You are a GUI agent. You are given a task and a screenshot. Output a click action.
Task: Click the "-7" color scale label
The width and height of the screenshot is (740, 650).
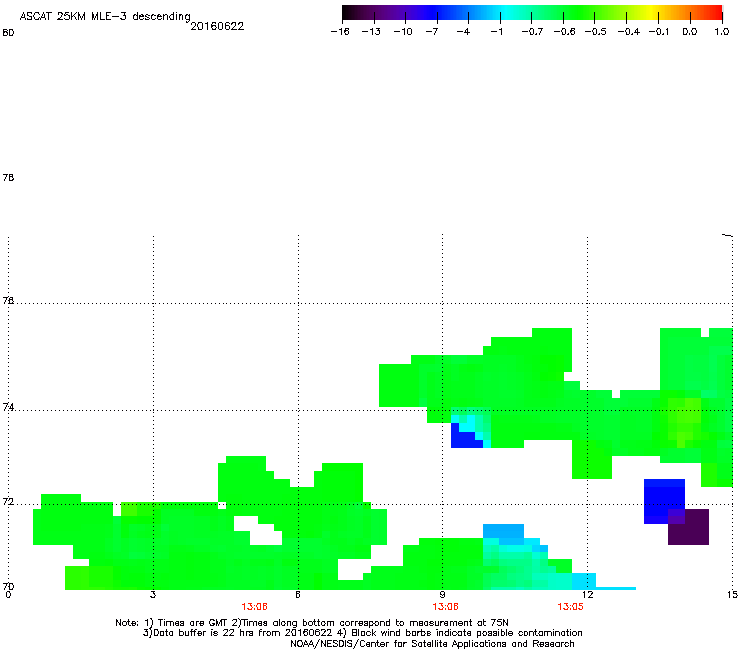432,32
